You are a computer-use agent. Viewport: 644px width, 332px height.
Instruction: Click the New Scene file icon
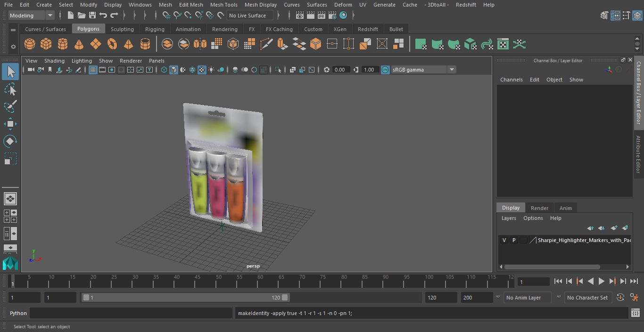click(x=70, y=16)
